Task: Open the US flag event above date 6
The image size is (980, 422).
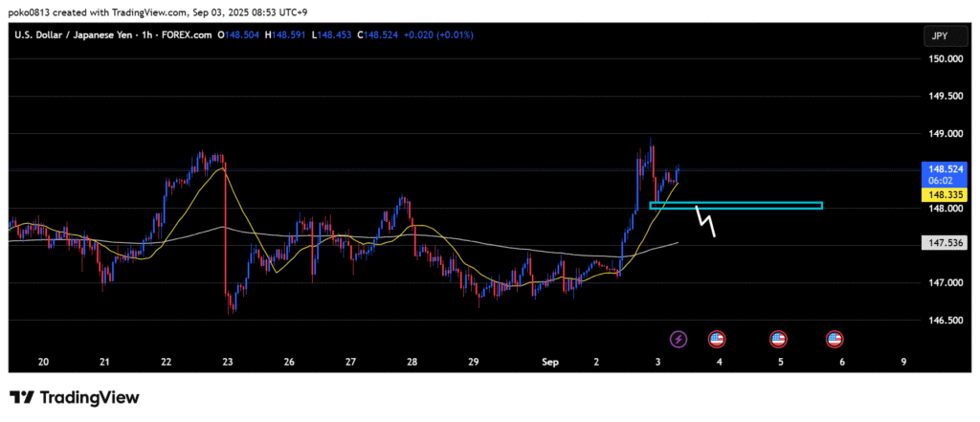Action: [x=835, y=338]
